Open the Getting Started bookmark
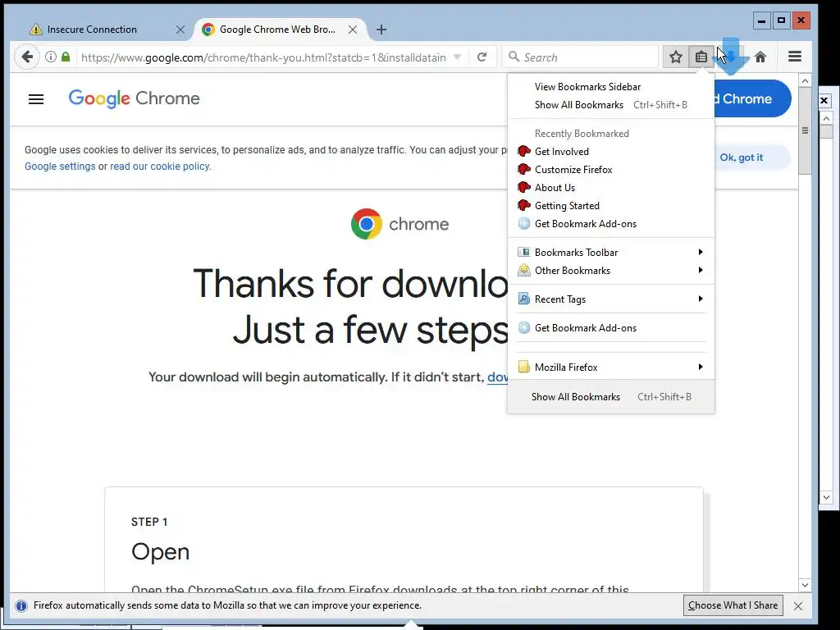Image resolution: width=840 pixels, height=630 pixels. coord(610,206)
